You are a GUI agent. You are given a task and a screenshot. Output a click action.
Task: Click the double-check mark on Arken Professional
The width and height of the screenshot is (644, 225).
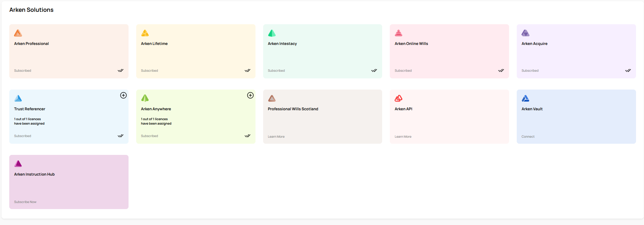[x=121, y=71]
